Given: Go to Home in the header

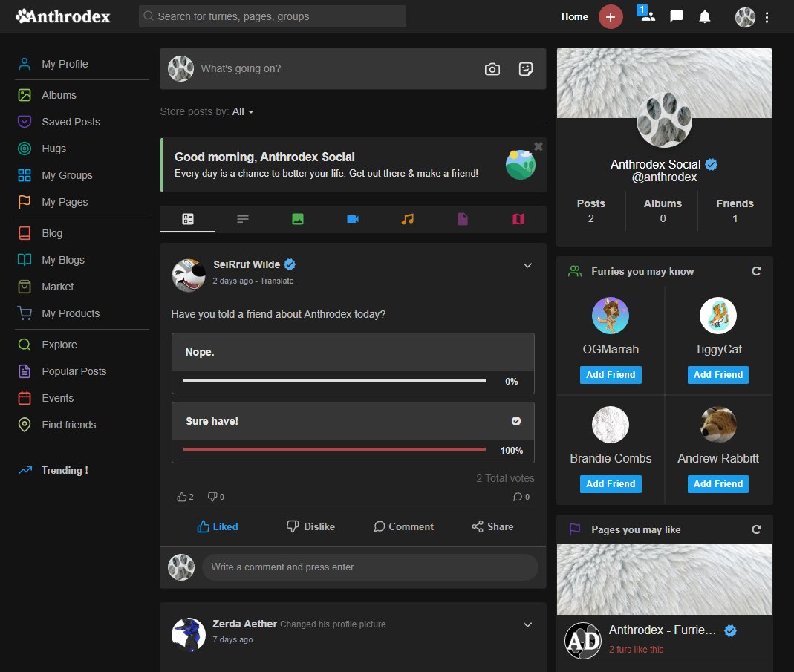Looking at the screenshot, I should click(574, 17).
